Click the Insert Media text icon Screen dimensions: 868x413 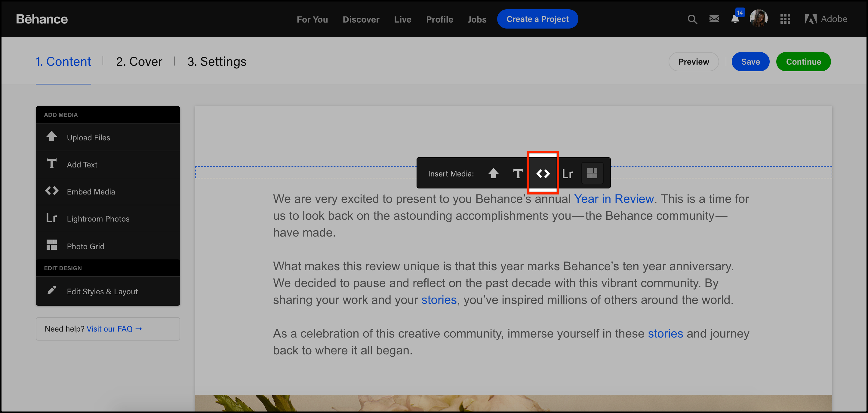518,173
